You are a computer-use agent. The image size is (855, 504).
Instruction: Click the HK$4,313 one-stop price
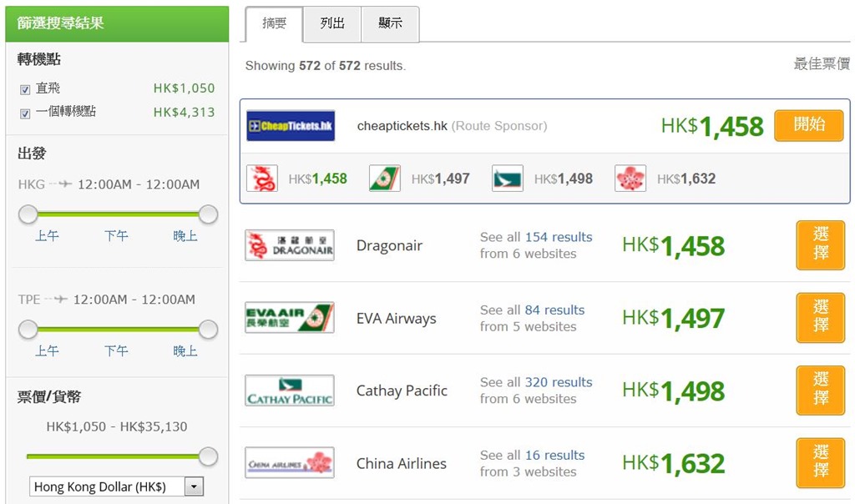[x=185, y=113]
